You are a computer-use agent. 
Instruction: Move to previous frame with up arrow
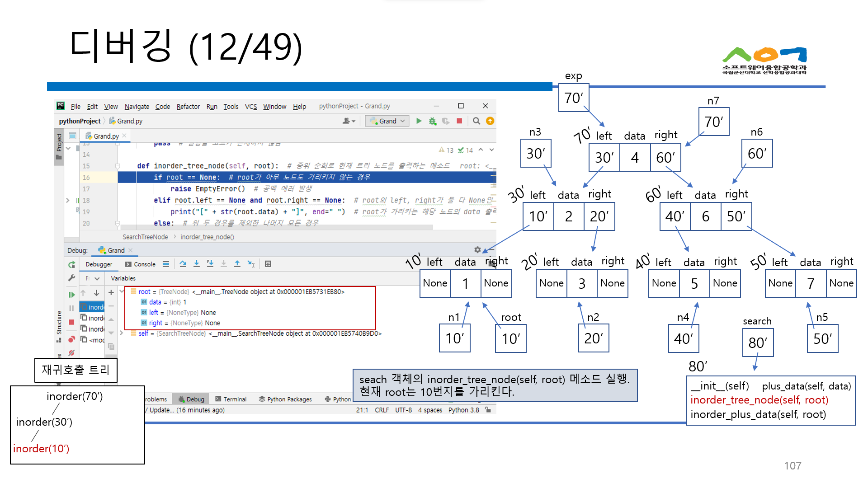[x=83, y=293]
